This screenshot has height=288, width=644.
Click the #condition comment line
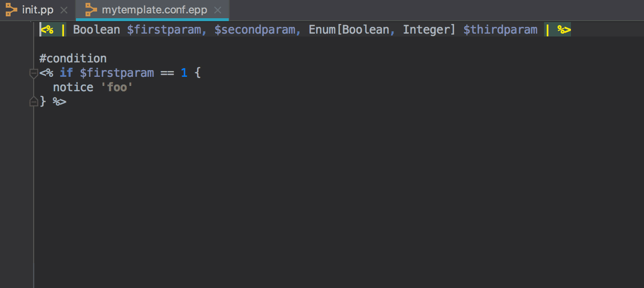pos(73,59)
